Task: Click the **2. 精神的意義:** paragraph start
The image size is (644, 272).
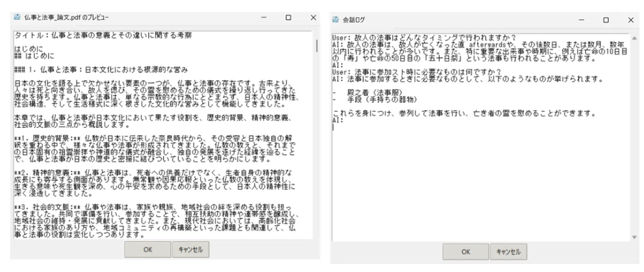Action: point(48,172)
